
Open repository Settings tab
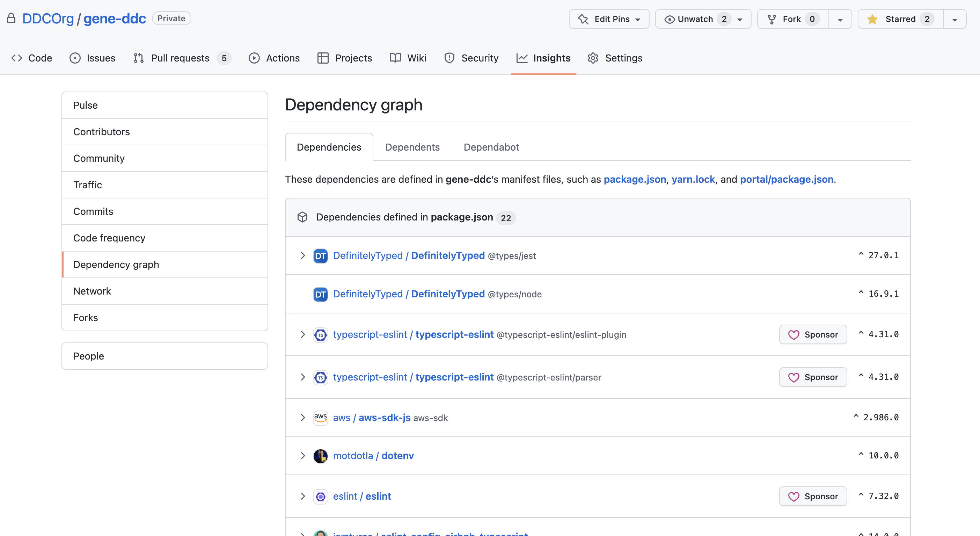615,58
